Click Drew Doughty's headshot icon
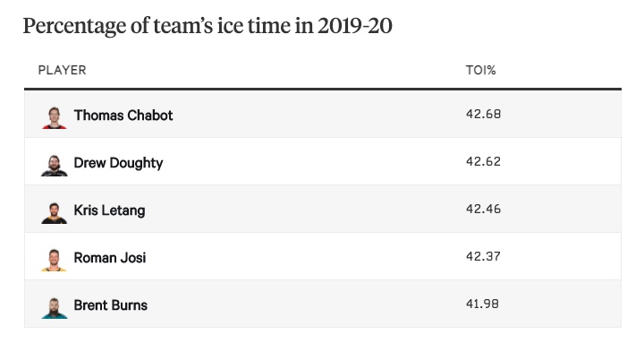The width and height of the screenshot is (644, 343). pos(55,166)
